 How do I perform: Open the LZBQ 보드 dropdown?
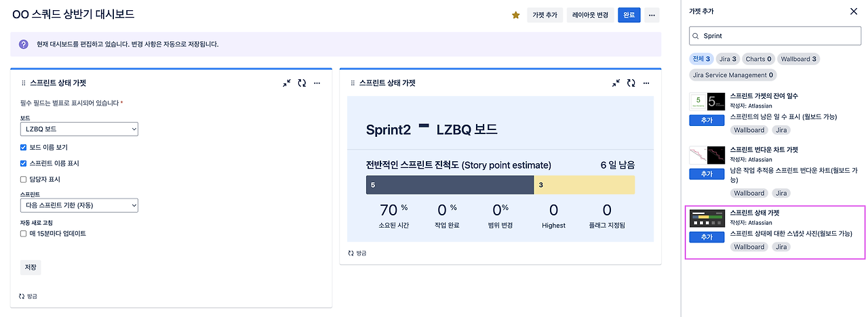(79, 129)
